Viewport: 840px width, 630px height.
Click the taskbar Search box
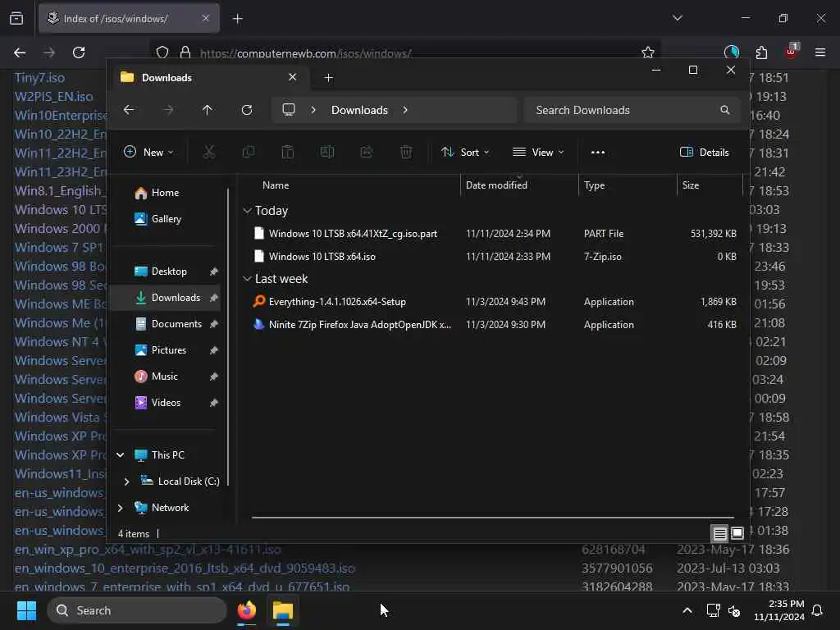(137, 610)
